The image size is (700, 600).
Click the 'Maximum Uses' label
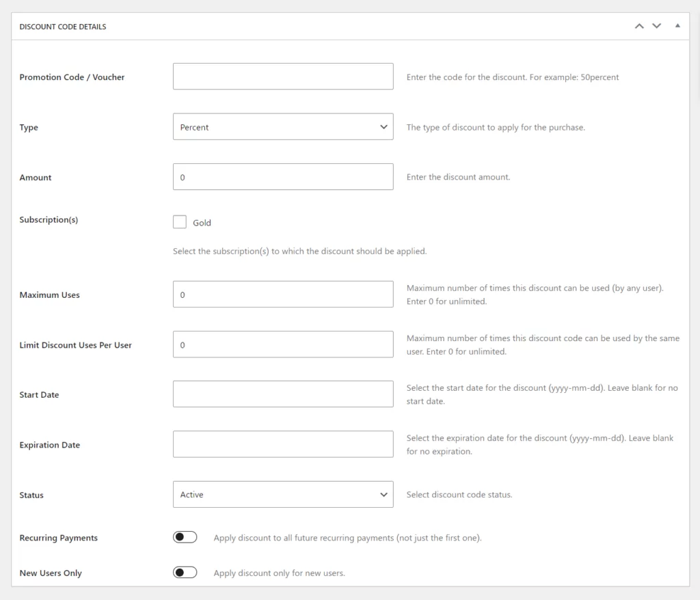click(x=49, y=295)
